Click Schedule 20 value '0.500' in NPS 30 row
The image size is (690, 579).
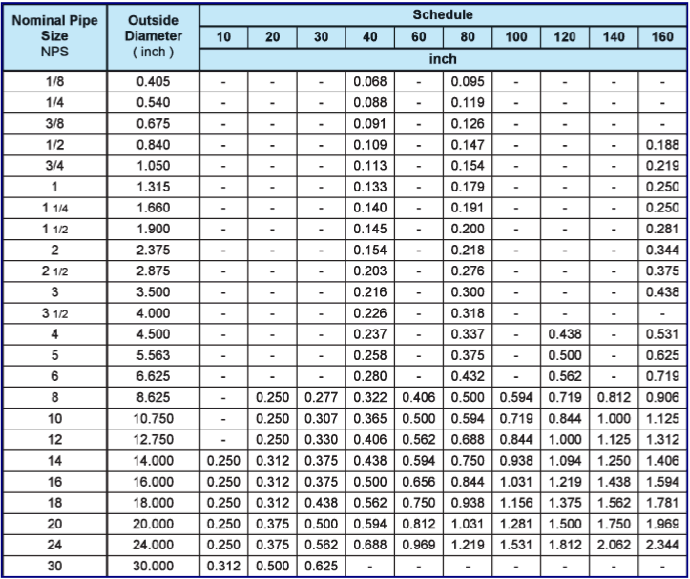click(x=272, y=566)
